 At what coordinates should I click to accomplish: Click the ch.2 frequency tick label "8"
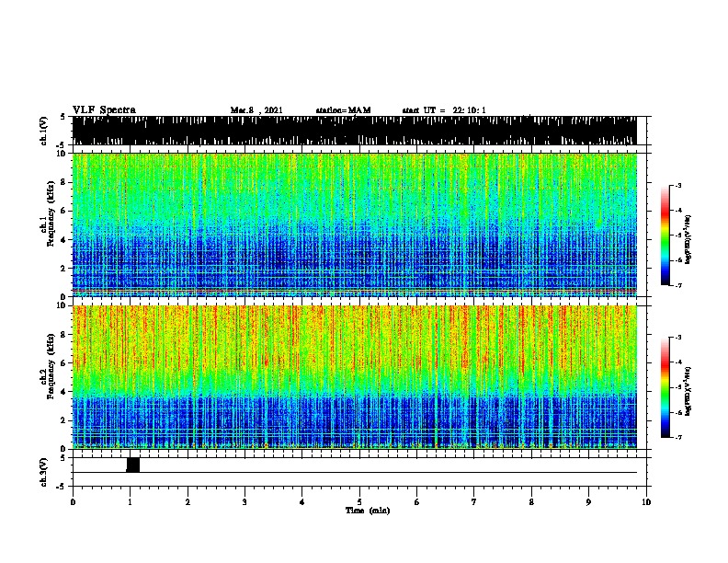(x=63, y=335)
